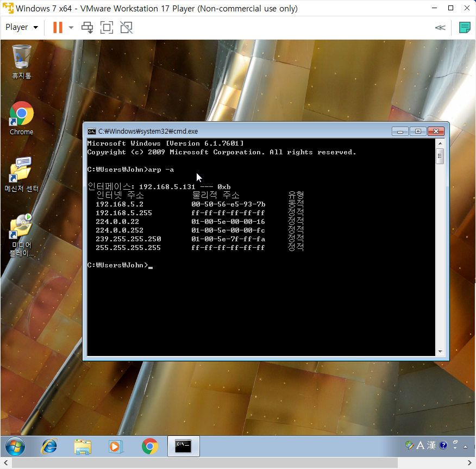Maximize the VMware Player window
The image size is (476, 469).
pyautogui.click(x=451, y=8)
